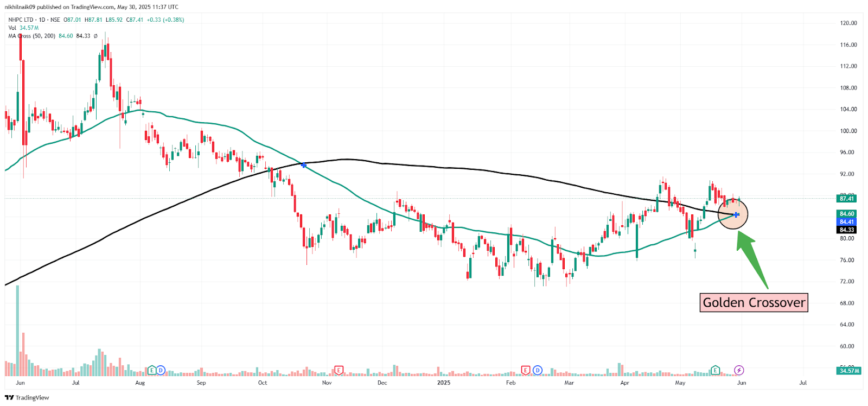
Task: Click the 2025 label on time axis
Action: [444, 383]
